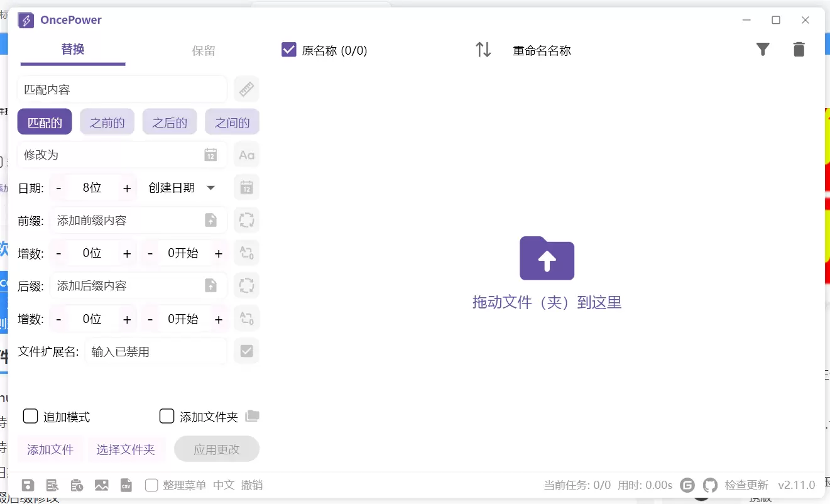This screenshot has height=504, width=830.
Task: Click the cycle arrows icon beside 前缀 field
Action: pyautogui.click(x=246, y=220)
